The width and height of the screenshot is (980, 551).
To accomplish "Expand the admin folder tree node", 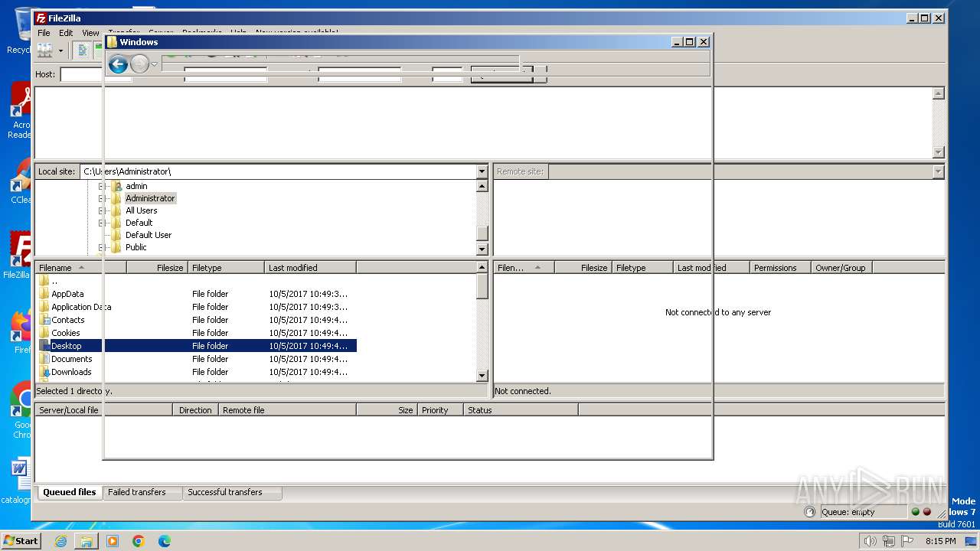I will point(101,186).
